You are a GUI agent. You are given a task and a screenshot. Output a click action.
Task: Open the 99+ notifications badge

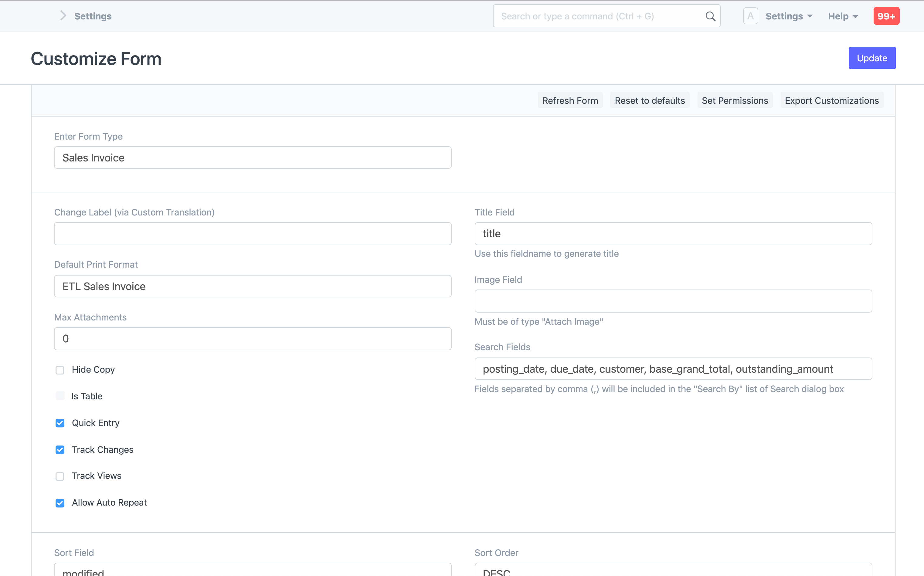(886, 16)
